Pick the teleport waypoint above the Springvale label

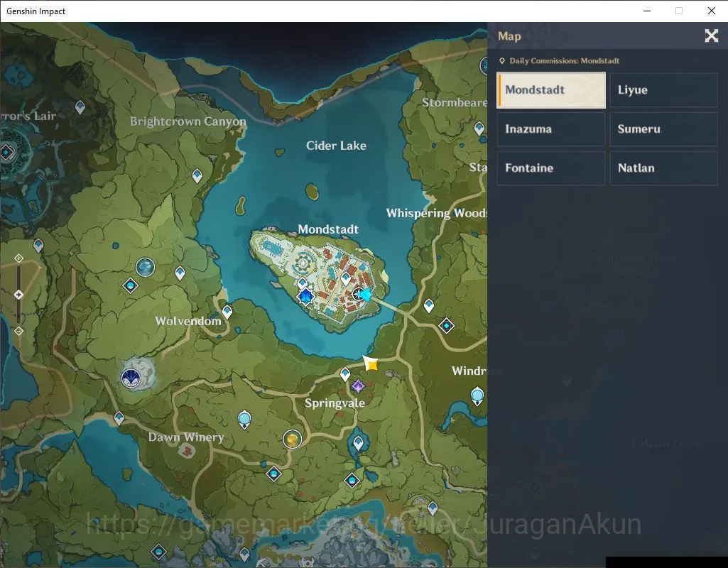345,374
